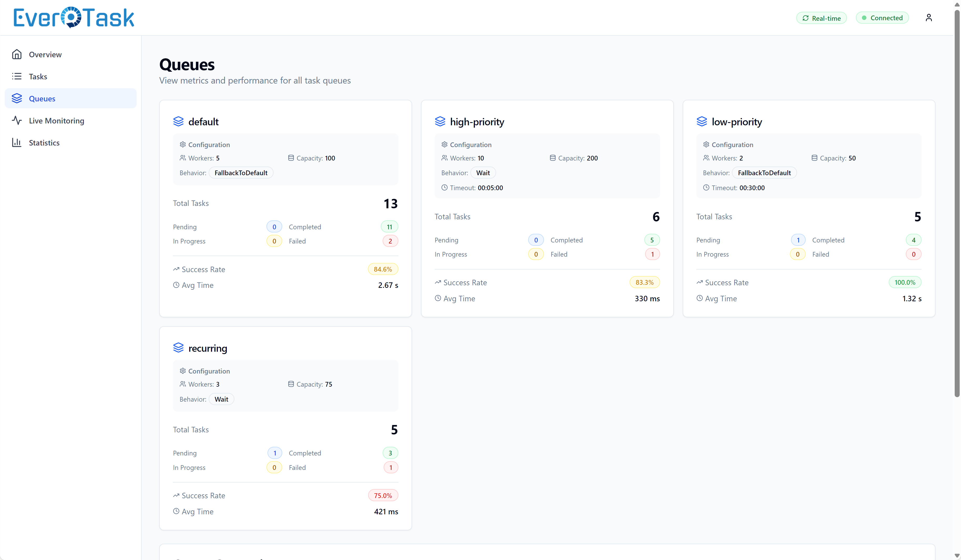Click the EverTask logo
961x560 pixels.
pyautogui.click(x=74, y=18)
